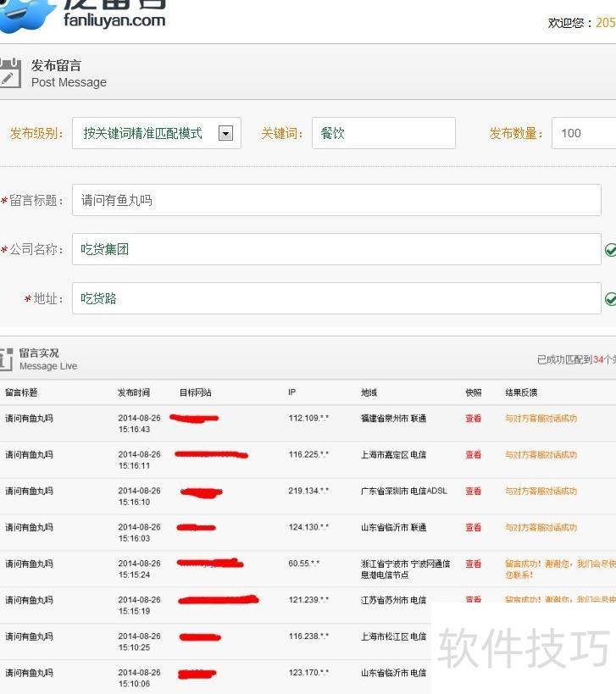Viewport: 616px width, 694px height.
Task: Click IP cell 112.109.*.*
Action: 308,419
